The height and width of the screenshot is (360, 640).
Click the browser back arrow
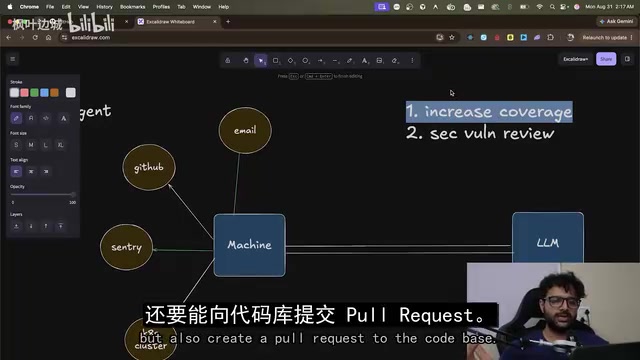[x=9, y=38]
